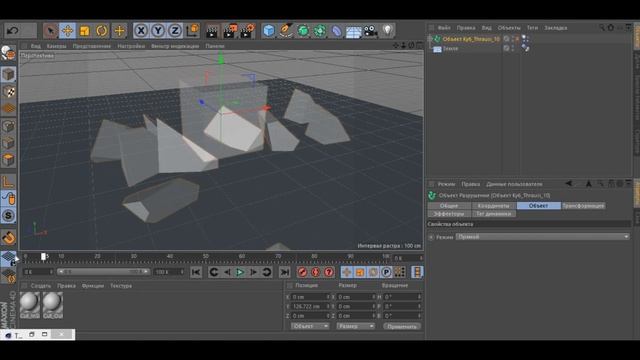Open Теги menu in object manager
This screenshot has height=360, width=640.
click(532, 28)
